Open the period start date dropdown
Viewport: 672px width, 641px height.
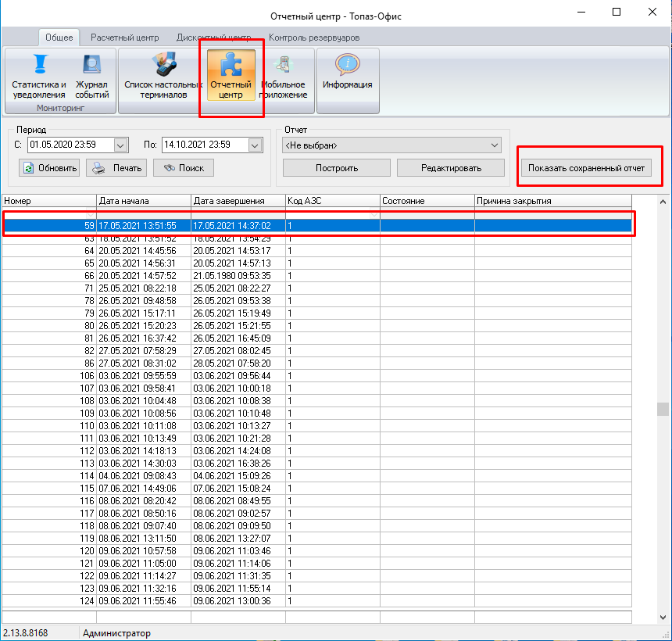(120, 145)
